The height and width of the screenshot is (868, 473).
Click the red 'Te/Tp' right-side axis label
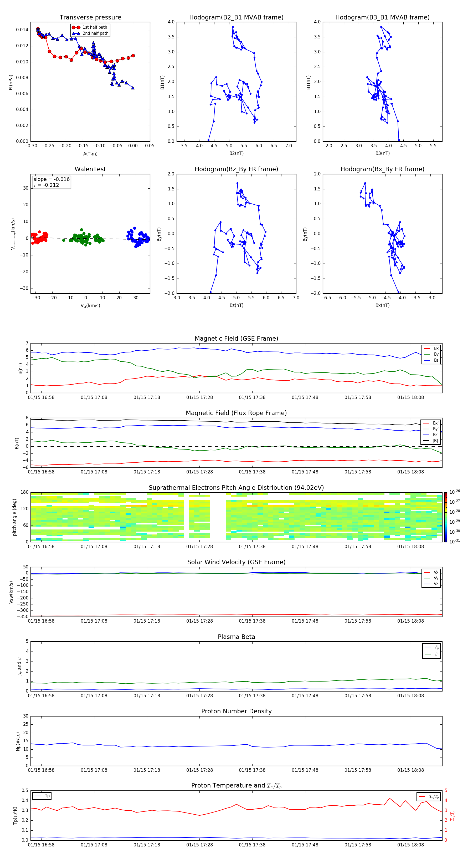pyautogui.click(x=453, y=815)
